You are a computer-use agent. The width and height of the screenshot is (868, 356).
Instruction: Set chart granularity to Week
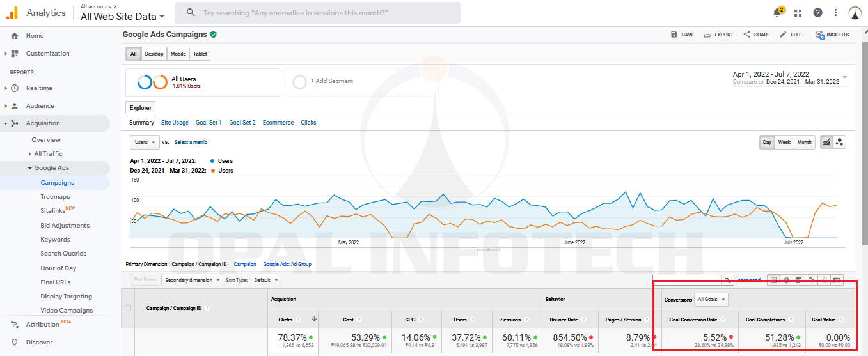pyautogui.click(x=784, y=143)
